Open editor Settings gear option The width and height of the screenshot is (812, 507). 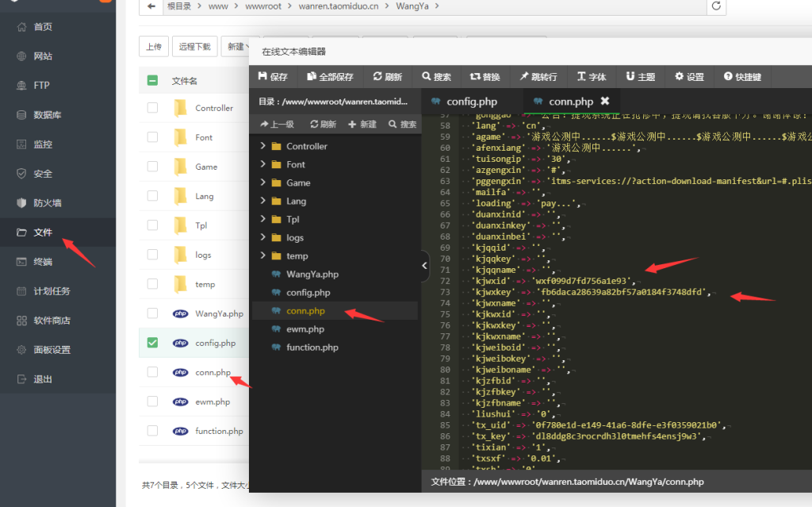pos(689,77)
